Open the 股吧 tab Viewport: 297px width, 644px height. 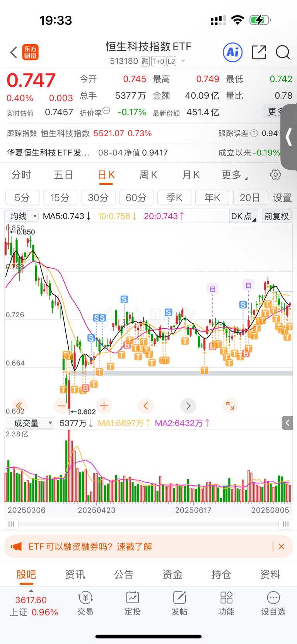(x=26, y=574)
